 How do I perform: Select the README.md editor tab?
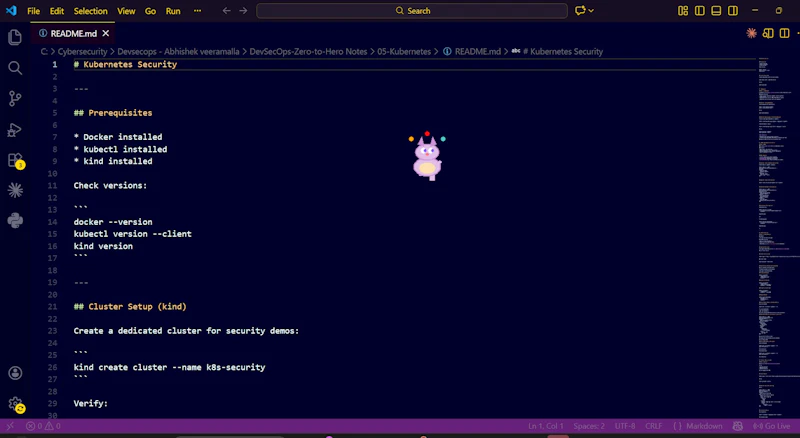click(x=73, y=33)
